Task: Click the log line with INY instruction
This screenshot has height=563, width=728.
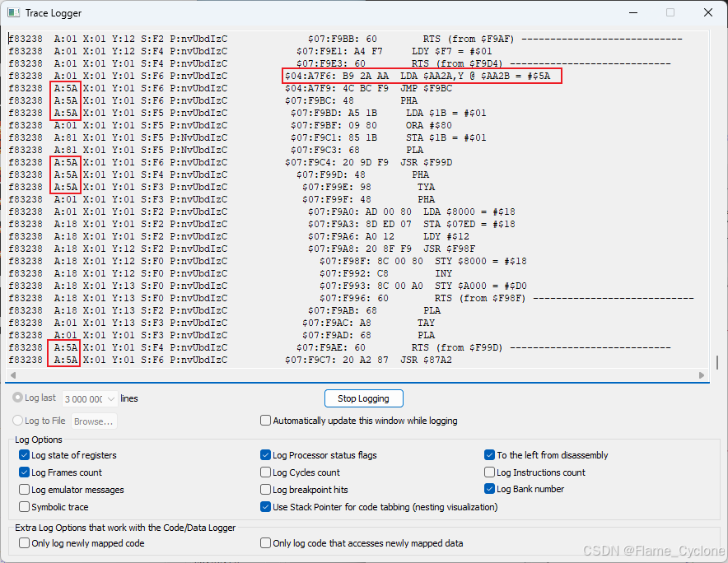Action: [x=231, y=273]
